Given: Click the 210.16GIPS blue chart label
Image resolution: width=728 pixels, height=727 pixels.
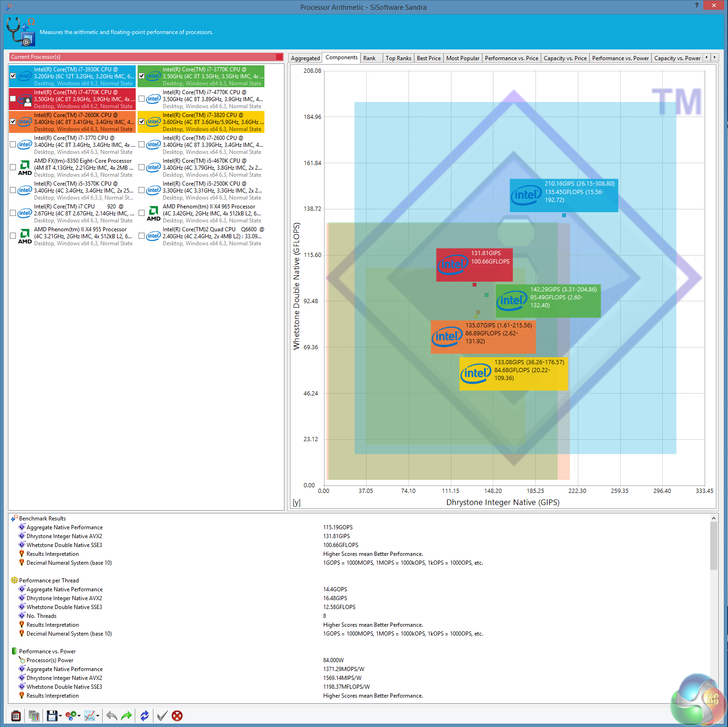Looking at the screenshot, I should tap(564, 195).
